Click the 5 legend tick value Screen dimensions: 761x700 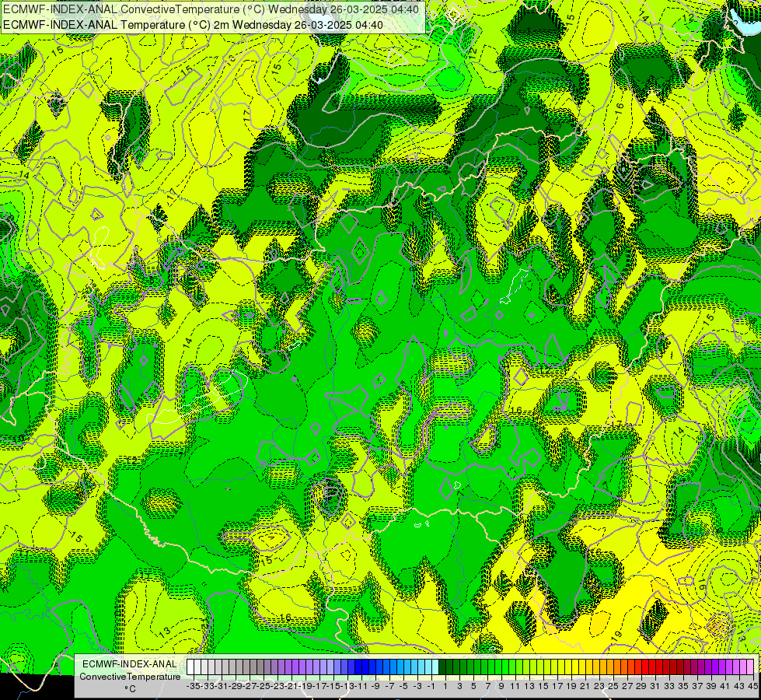tap(473, 686)
